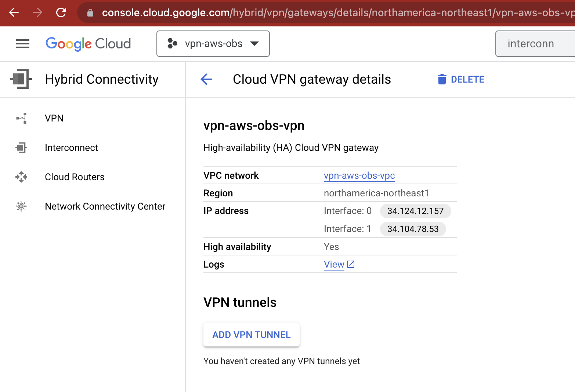Click View to open gateway logs
This screenshot has height=392, width=575.
[333, 264]
